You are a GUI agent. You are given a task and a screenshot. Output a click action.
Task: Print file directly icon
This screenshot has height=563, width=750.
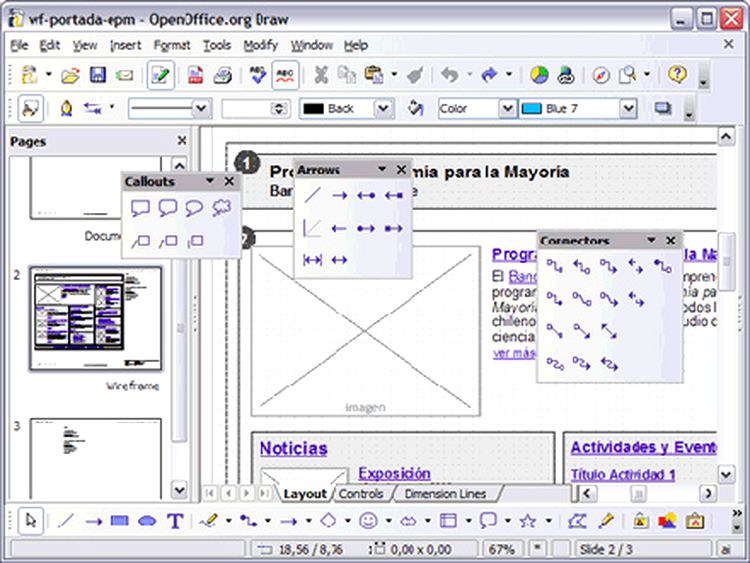[222, 75]
